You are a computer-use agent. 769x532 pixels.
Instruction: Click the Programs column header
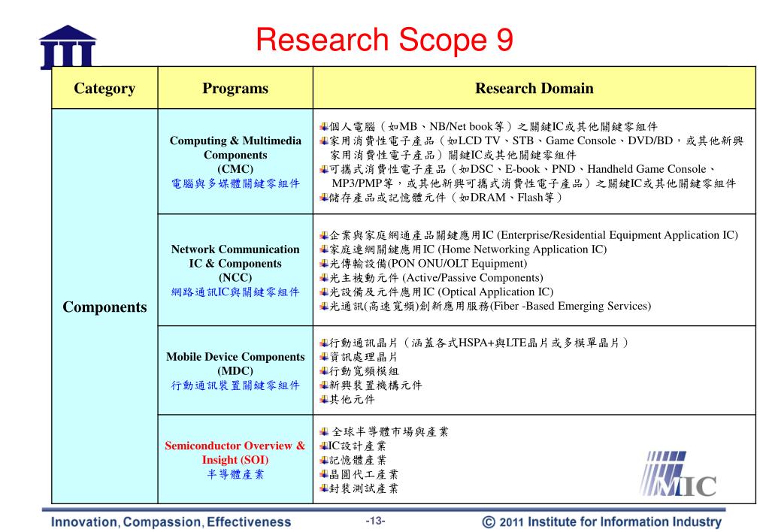point(235,88)
